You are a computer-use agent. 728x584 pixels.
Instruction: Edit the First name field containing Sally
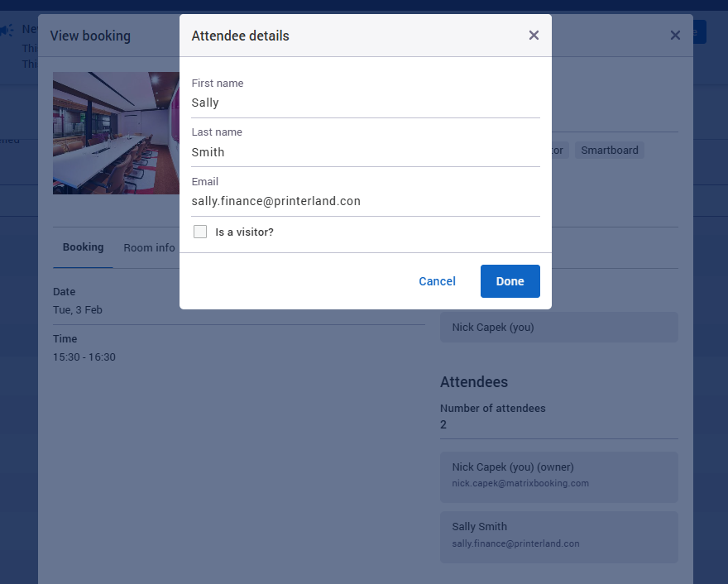tap(365, 102)
